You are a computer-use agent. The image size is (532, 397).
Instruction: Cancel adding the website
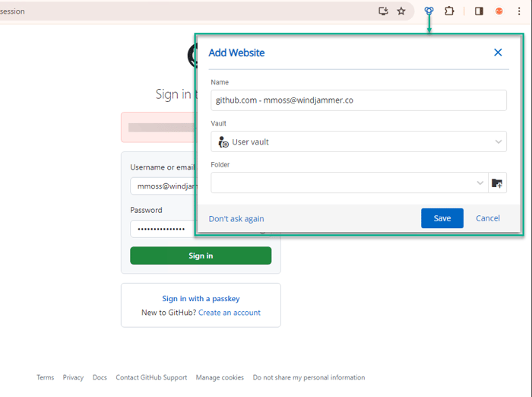(488, 218)
